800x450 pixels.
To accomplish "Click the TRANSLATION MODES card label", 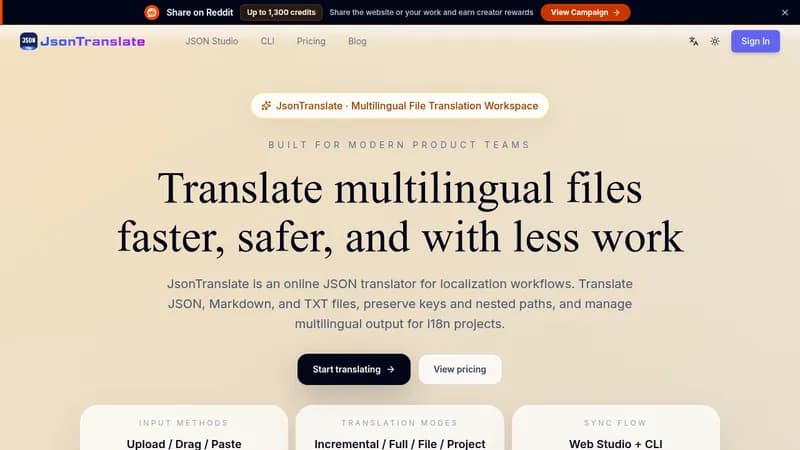I will [399, 423].
